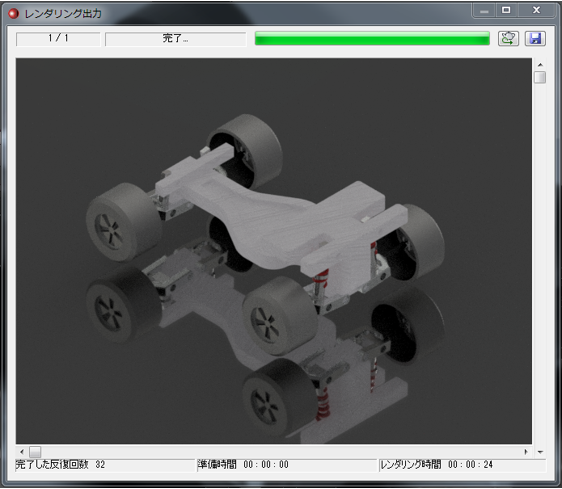Click the red app icon in the title bar
The image size is (562, 489).
click(13, 14)
